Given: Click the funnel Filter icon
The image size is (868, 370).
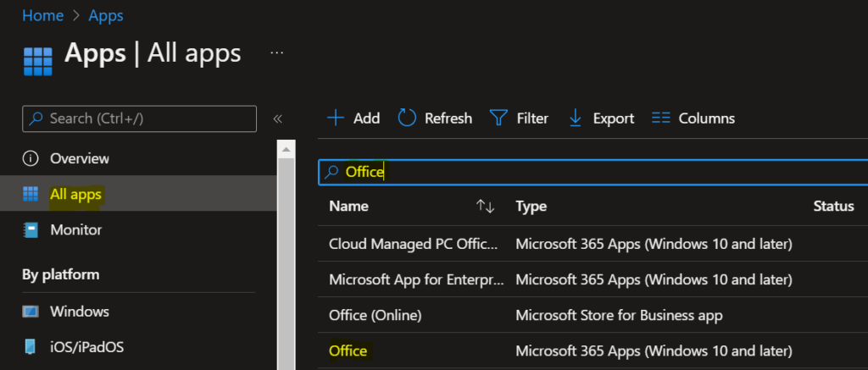Looking at the screenshot, I should click(498, 119).
